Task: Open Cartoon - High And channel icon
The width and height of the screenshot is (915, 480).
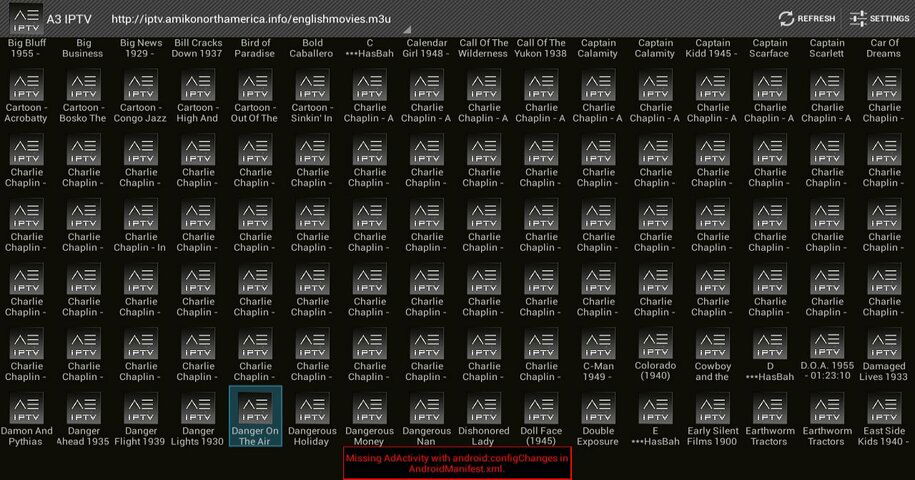Action: [x=198, y=85]
